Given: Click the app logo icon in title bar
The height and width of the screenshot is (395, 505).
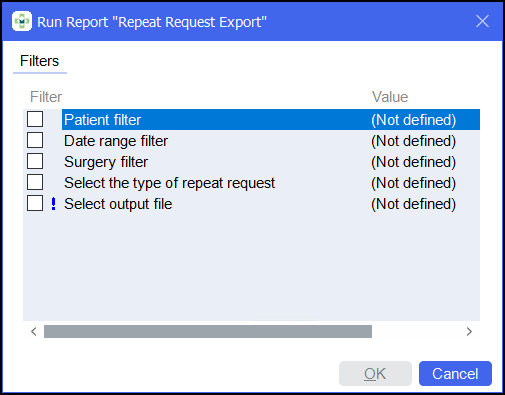Looking at the screenshot, I should tap(22, 21).
